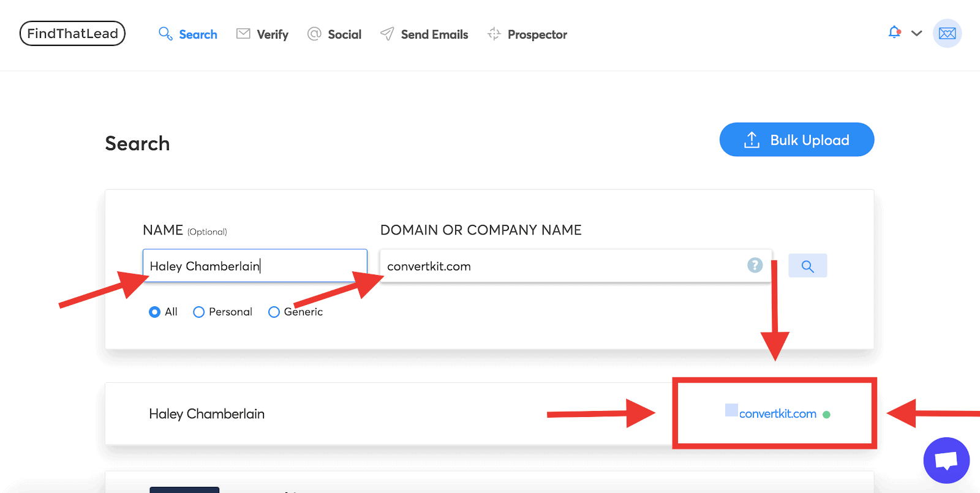Image resolution: width=980 pixels, height=493 pixels.
Task: Open the user avatar envelope icon
Action: pyautogui.click(x=947, y=33)
